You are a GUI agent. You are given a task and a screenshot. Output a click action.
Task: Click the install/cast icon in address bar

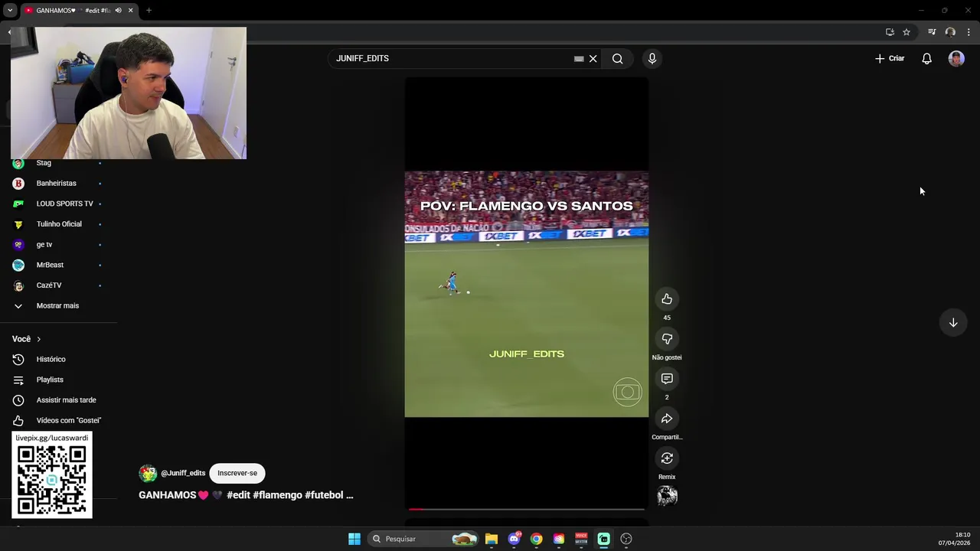890,32
